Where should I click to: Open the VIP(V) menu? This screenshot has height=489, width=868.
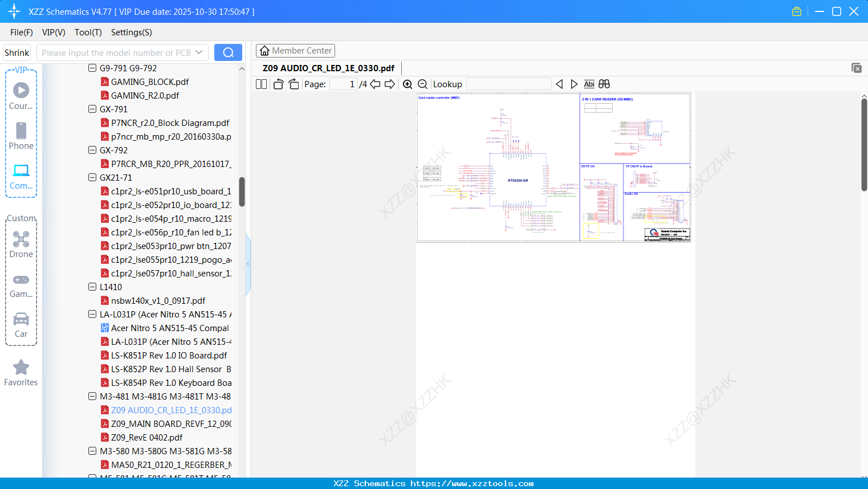pyautogui.click(x=54, y=32)
